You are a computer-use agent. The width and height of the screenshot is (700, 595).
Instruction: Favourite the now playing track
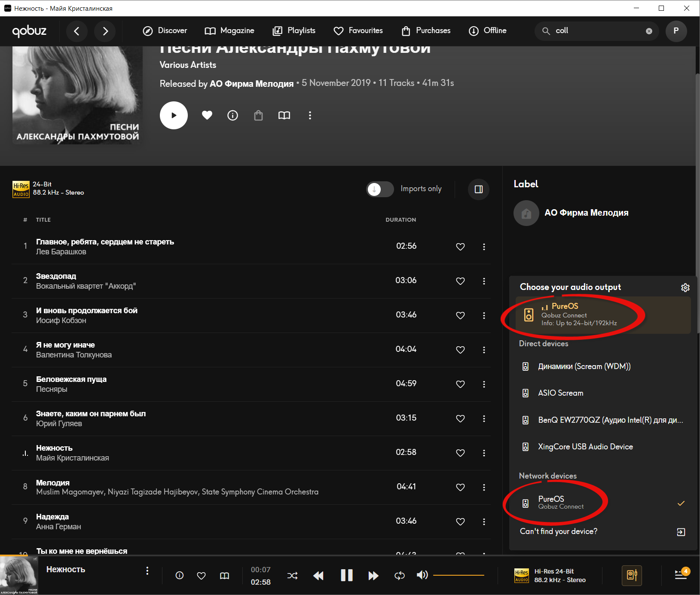[201, 576]
